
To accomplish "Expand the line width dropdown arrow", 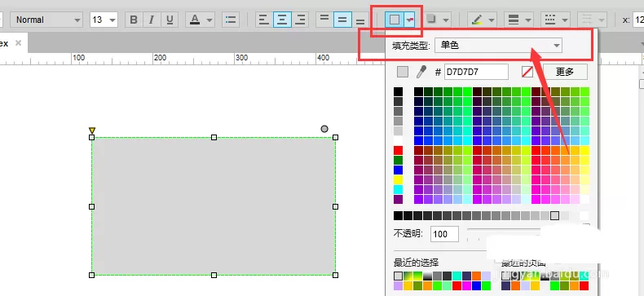I will (528, 20).
